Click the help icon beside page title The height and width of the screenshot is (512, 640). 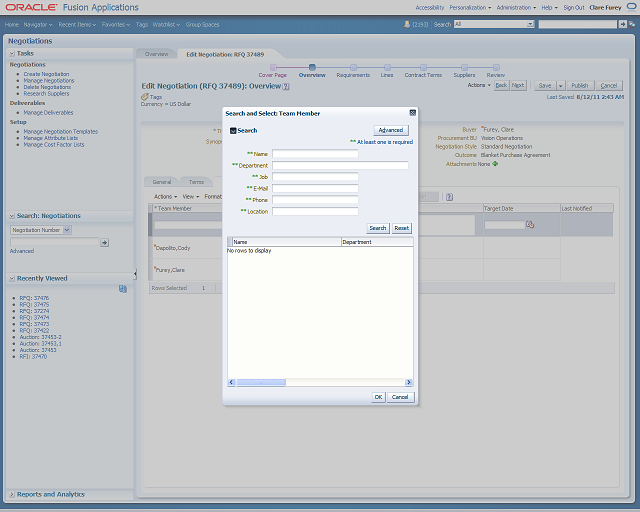(x=286, y=87)
